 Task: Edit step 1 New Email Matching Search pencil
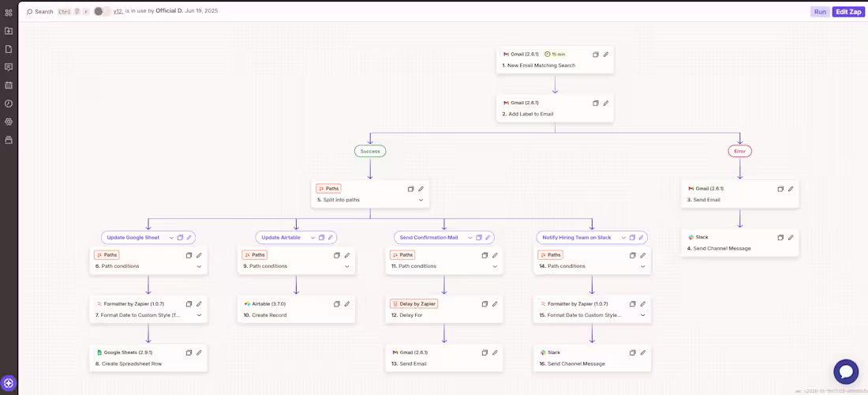point(605,55)
